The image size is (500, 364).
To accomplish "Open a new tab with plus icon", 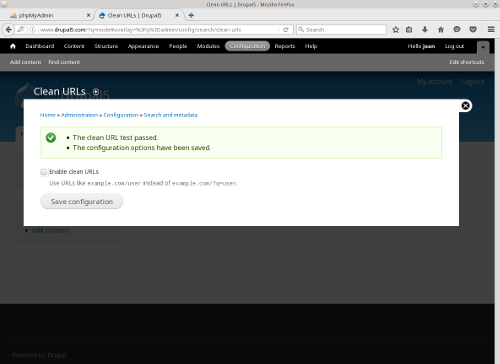I will (x=191, y=15).
